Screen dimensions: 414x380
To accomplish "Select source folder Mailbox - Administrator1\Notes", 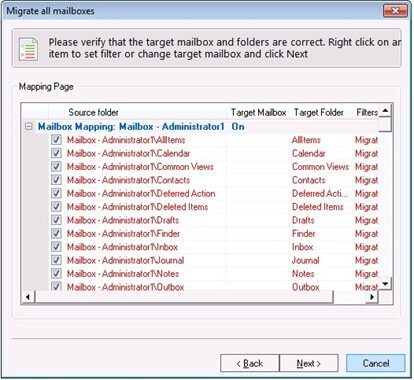I will 123,273.
